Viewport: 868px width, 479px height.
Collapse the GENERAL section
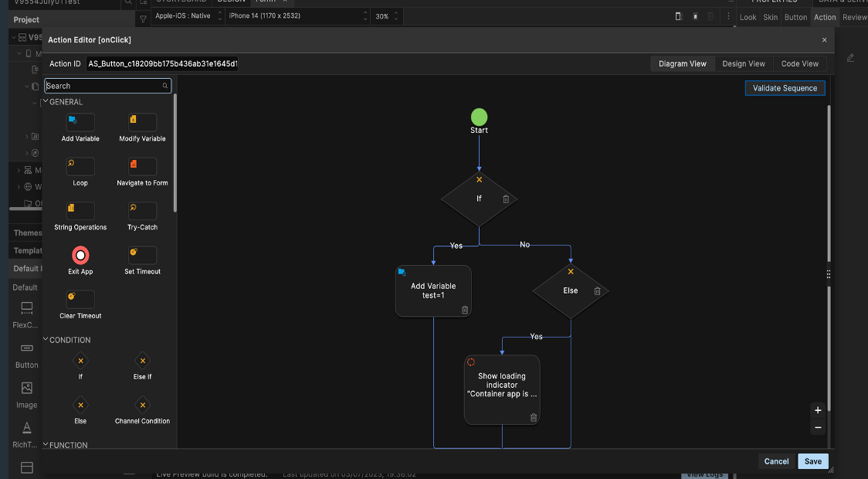click(46, 102)
